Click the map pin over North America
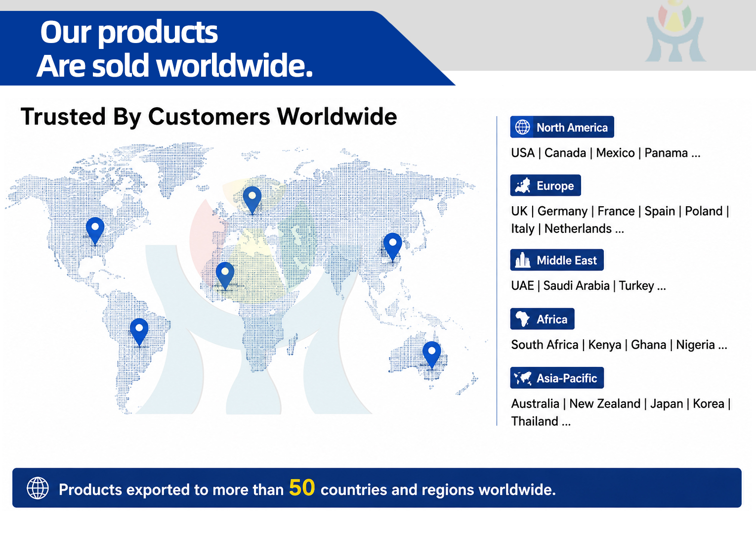The width and height of the screenshot is (756, 538). point(95,231)
